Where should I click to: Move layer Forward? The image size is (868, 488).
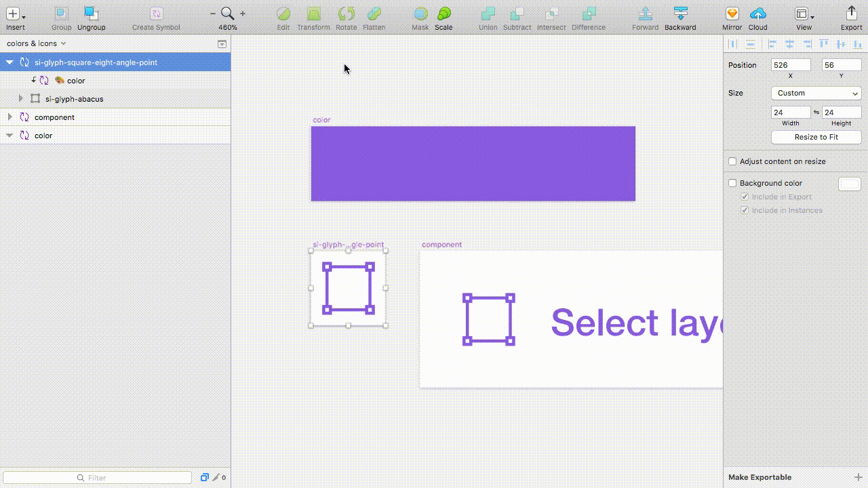click(x=646, y=14)
